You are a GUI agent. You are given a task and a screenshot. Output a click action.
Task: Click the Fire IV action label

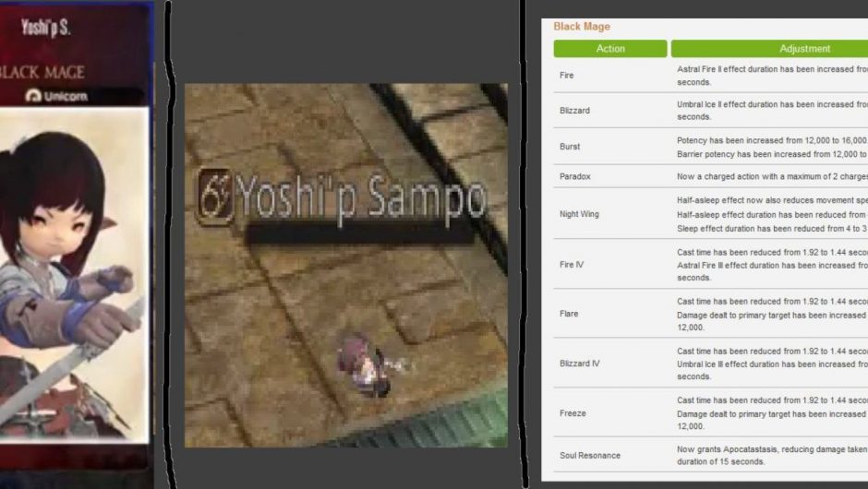[572, 265]
